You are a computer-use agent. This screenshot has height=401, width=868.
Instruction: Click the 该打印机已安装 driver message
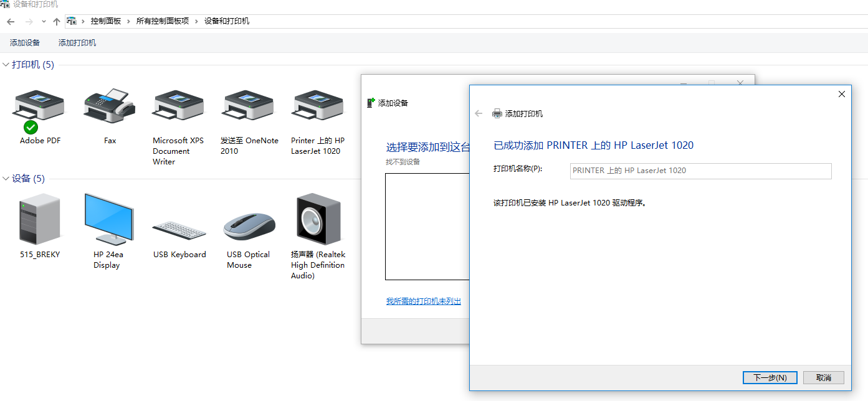(x=570, y=203)
